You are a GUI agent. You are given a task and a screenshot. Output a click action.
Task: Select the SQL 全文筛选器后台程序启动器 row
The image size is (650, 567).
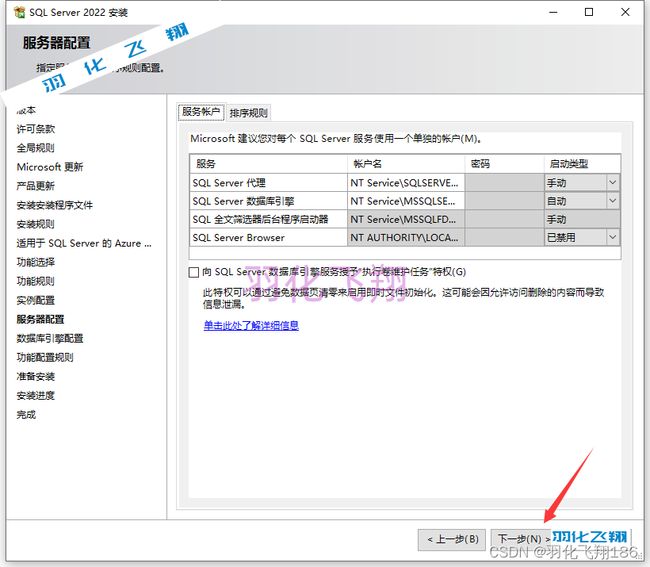coord(405,219)
